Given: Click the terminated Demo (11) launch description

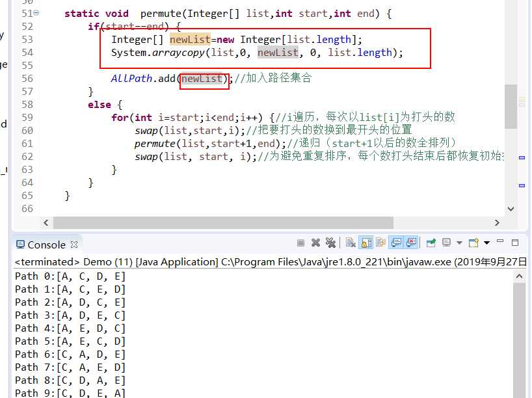Looking at the screenshot, I should [271, 262].
